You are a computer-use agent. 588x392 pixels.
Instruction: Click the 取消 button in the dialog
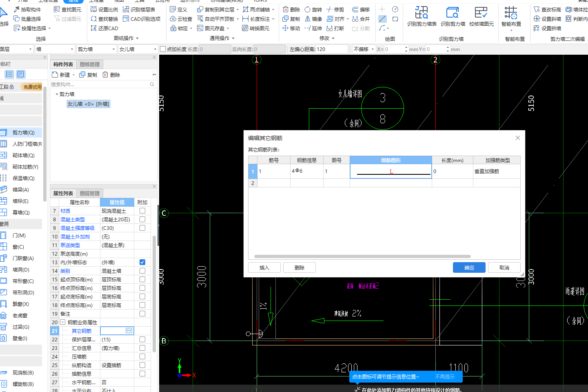click(x=504, y=267)
